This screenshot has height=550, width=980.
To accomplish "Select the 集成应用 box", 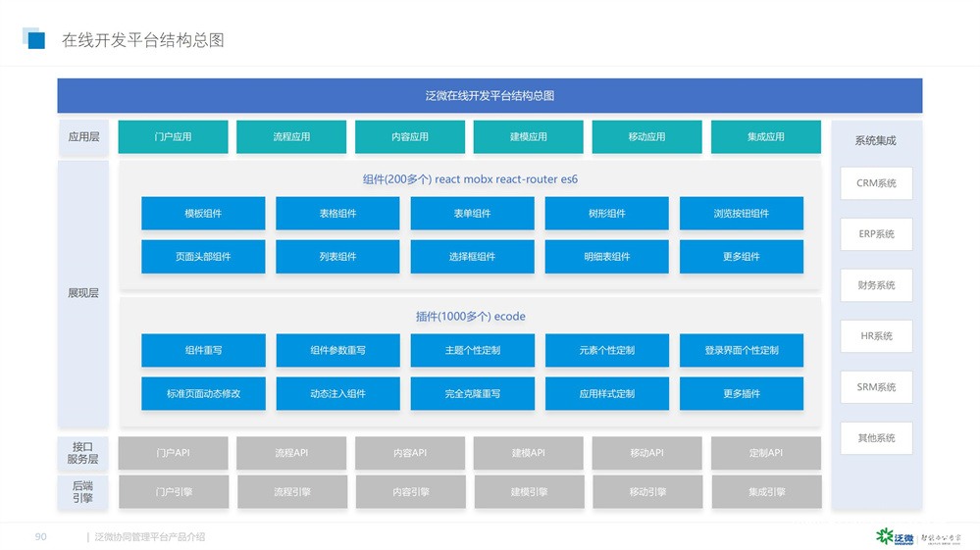I will pos(765,136).
